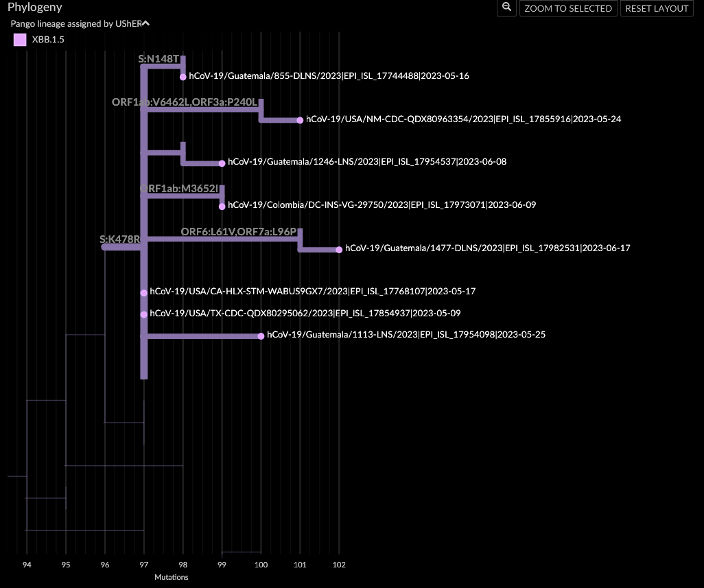
Task: Click the Phylogeny panel title
Action: pos(34,7)
